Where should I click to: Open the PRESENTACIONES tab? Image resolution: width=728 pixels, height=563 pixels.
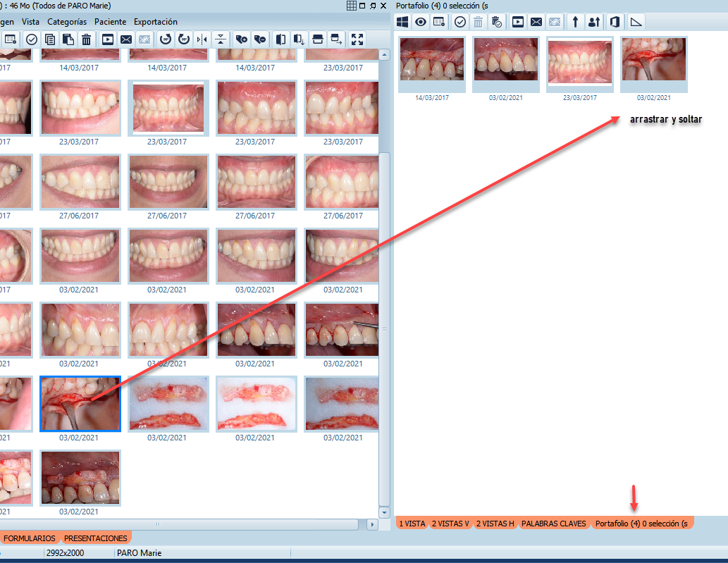click(95, 538)
